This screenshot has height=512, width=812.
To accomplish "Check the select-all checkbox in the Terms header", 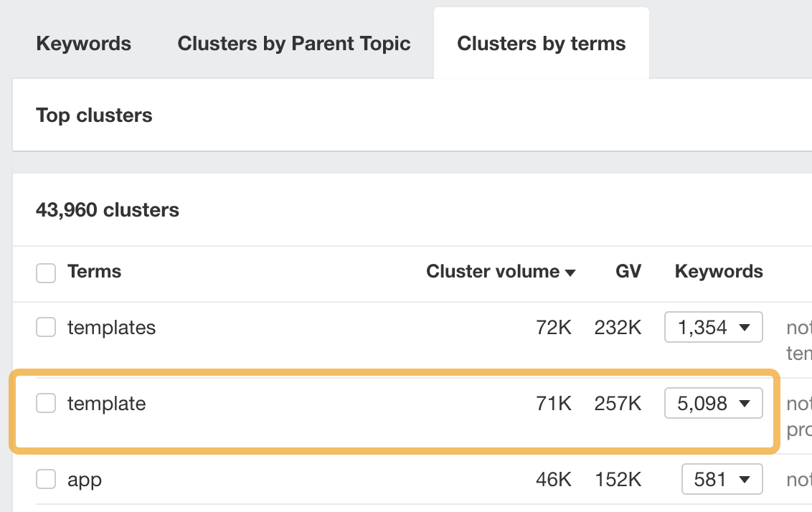I will [x=46, y=272].
